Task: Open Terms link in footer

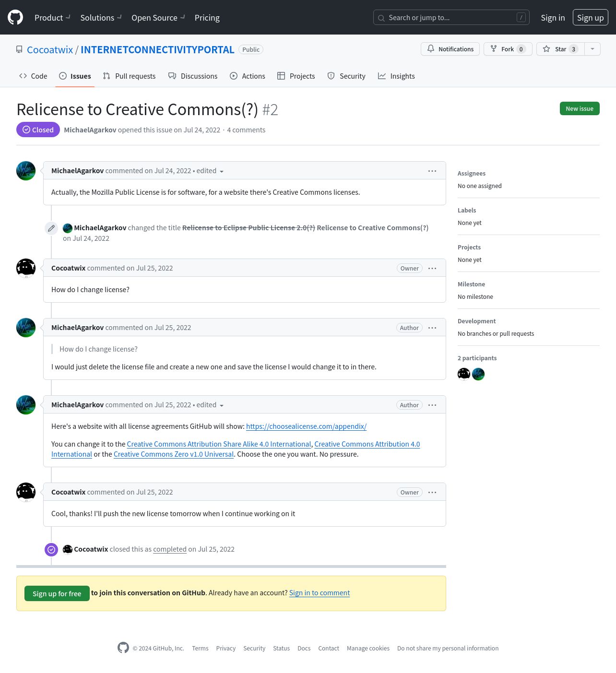Action: 200,648
